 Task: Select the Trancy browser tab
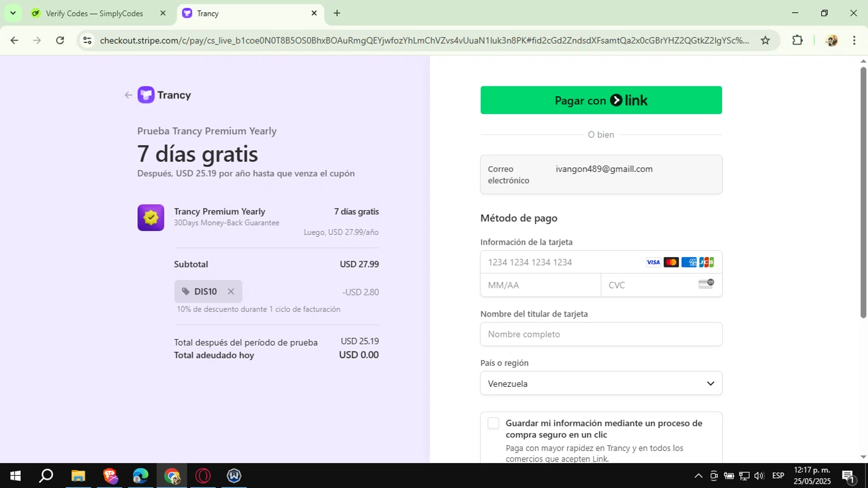point(249,13)
